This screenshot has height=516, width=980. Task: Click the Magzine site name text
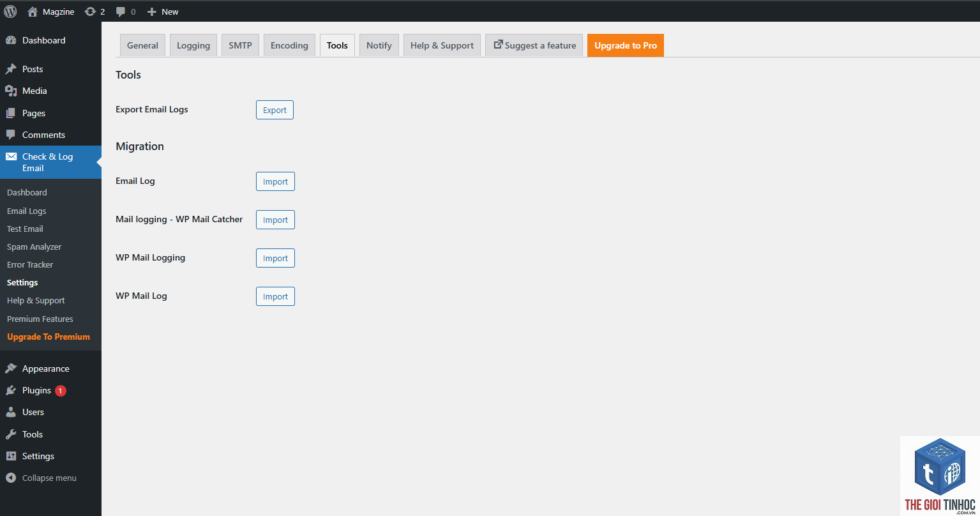58,11
